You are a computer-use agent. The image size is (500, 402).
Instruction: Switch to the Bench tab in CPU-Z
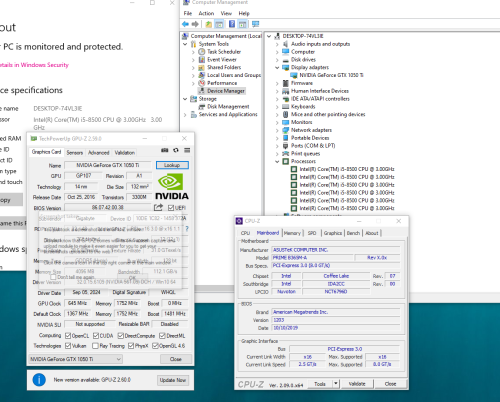pos(353,233)
